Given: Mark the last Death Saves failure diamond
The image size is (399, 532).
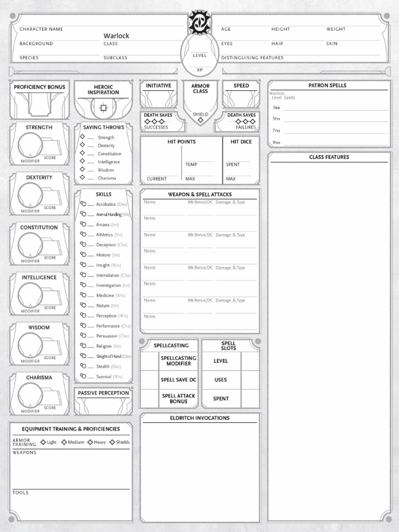Looking at the screenshot, I should click(x=253, y=121).
